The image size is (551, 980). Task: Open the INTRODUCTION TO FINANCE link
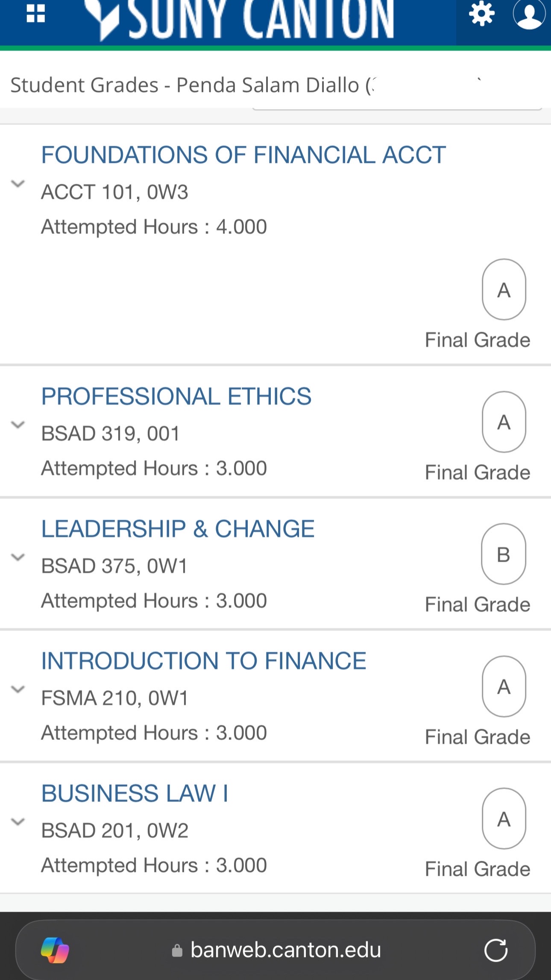click(x=204, y=661)
